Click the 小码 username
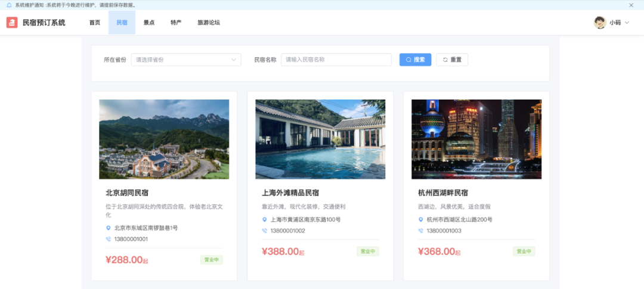 pos(615,23)
